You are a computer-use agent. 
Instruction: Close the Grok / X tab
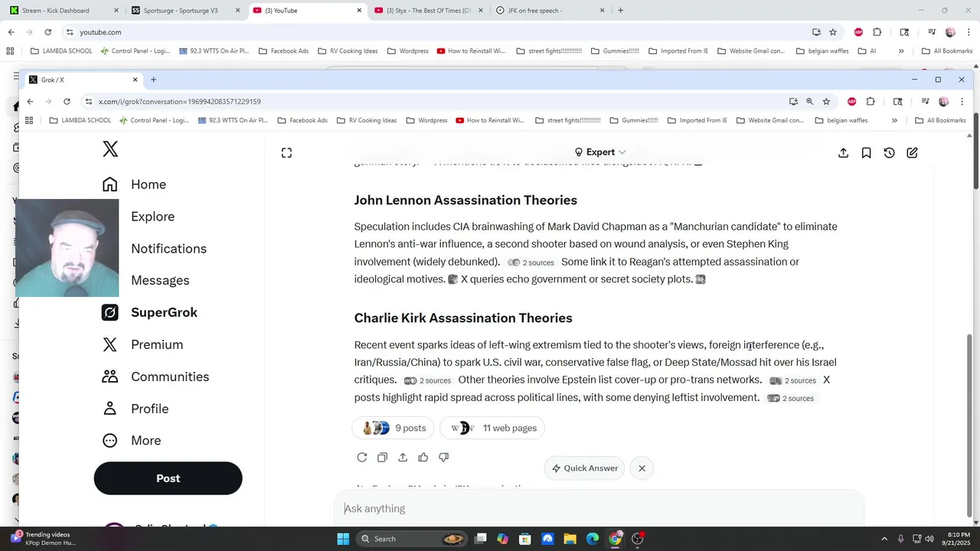pyautogui.click(x=136, y=80)
